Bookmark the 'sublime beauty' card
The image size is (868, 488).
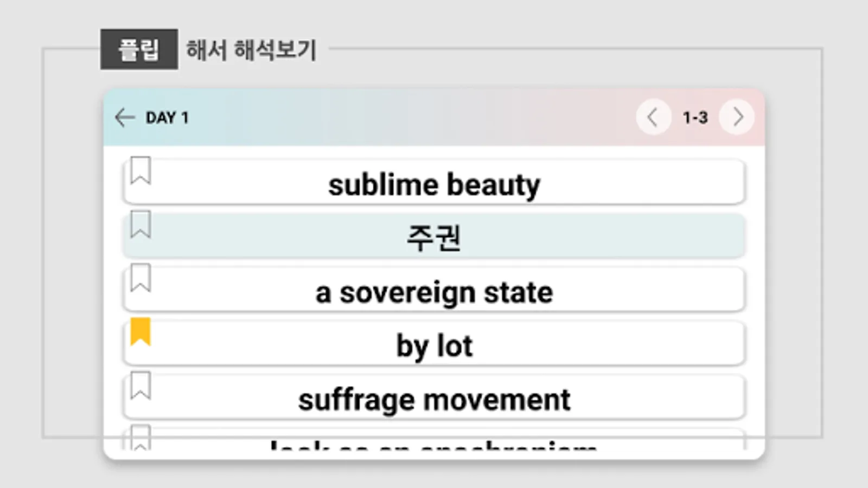coord(141,171)
